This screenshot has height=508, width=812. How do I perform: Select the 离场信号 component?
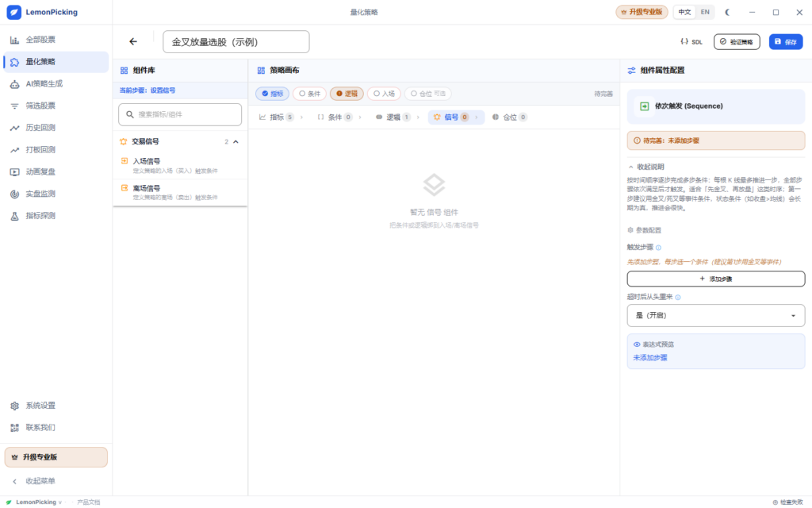tap(180, 193)
